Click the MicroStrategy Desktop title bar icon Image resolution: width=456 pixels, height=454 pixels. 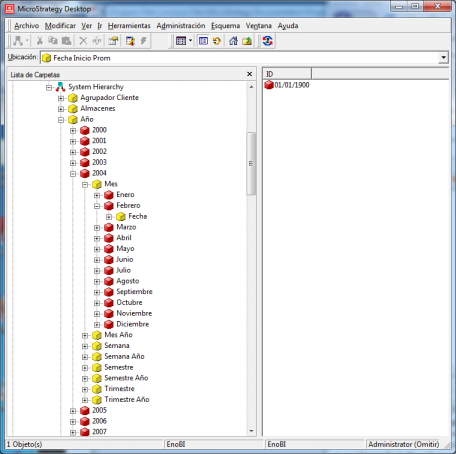pyautogui.click(x=10, y=9)
